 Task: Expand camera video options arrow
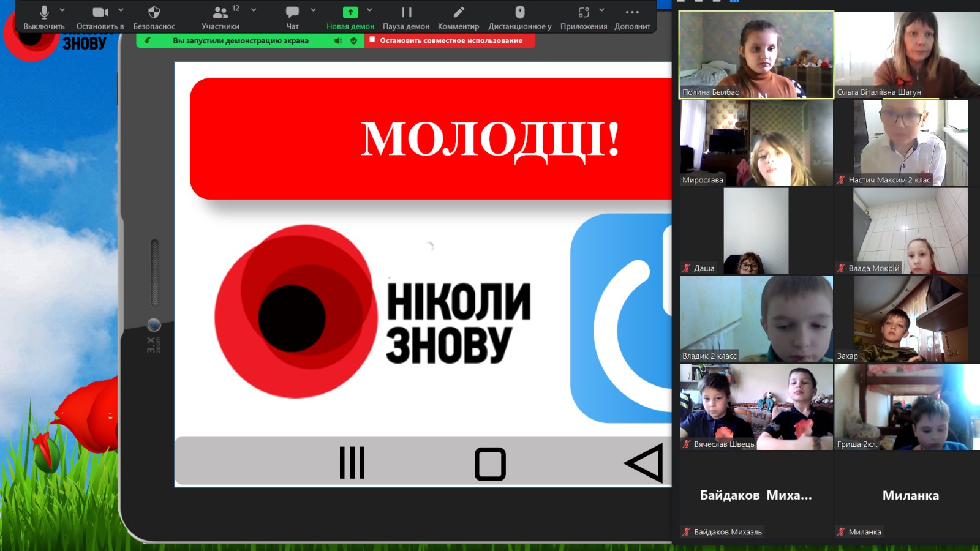[x=121, y=10]
